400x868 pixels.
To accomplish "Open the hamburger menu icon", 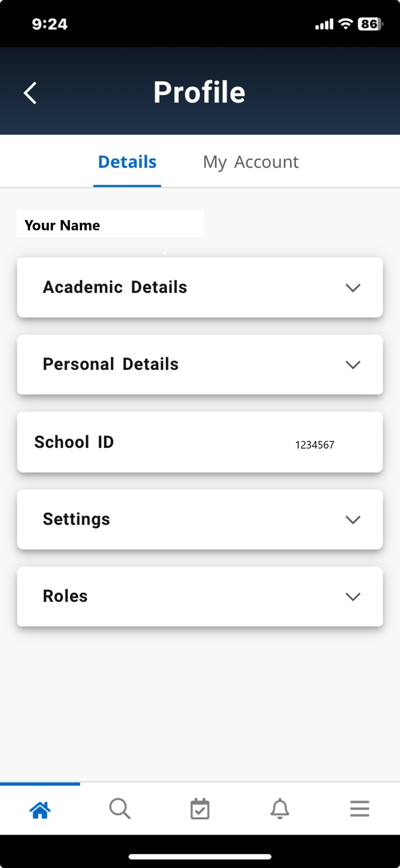I will point(359,809).
